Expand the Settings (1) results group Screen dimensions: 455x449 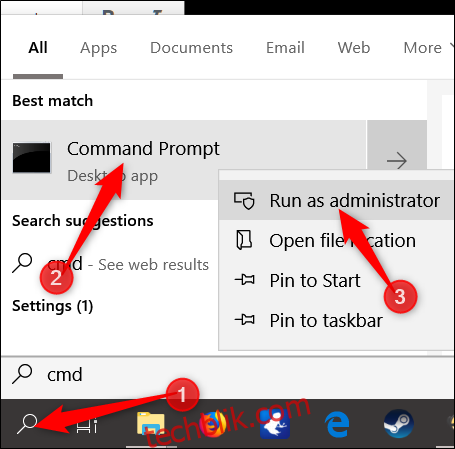53,306
